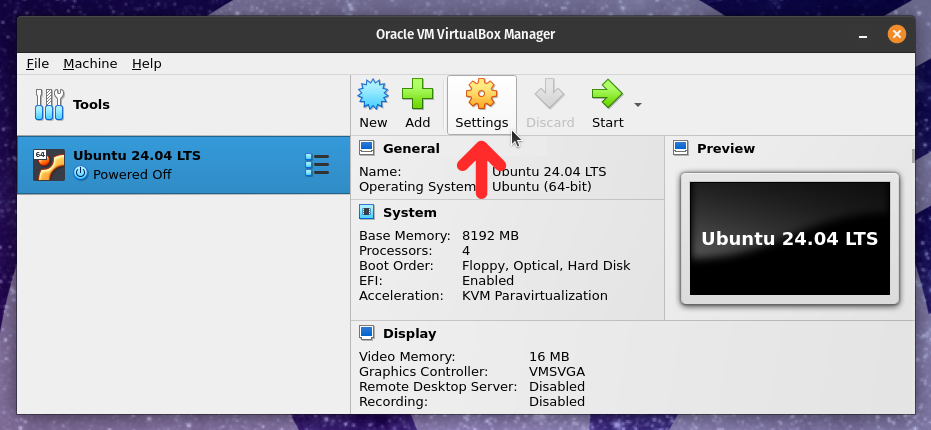Open the General section header link
The image size is (931, 430).
tap(411, 148)
